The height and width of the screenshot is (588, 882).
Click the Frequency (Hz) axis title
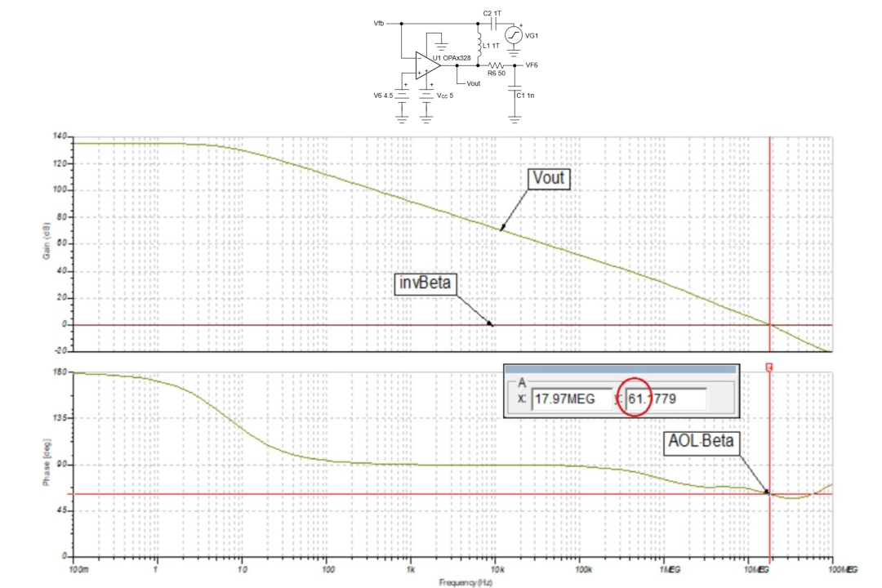(465, 582)
